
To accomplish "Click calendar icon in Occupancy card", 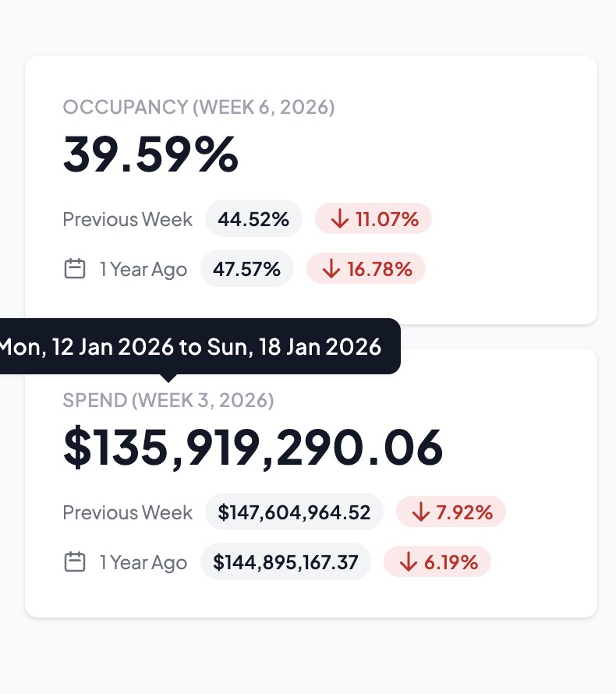I will click(x=74, y=269).
